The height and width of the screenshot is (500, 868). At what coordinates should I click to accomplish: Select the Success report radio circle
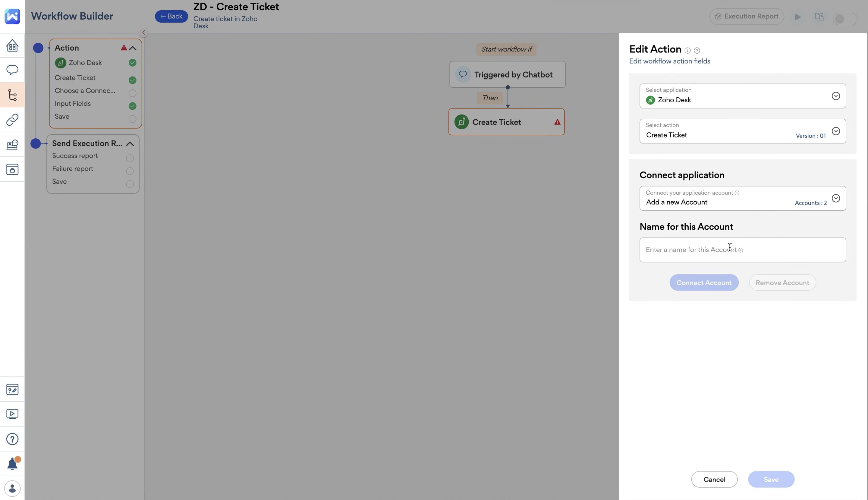[x=130, y=158]
